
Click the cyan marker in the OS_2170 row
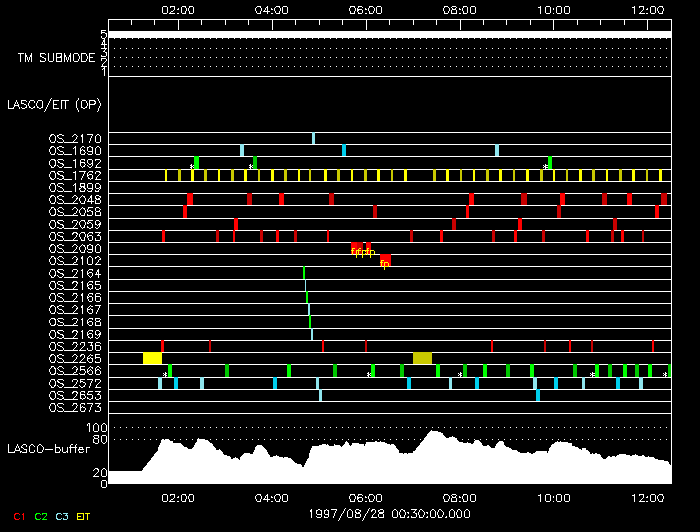[313, 138]
